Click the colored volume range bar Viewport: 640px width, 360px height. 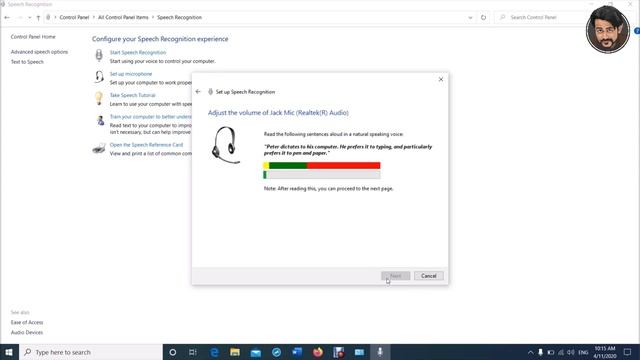click(322, 165)
